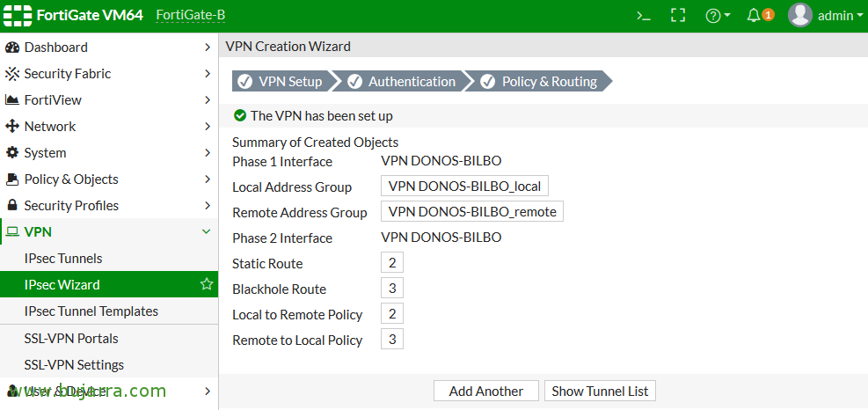Expand the Dashboard menu chevron

point(207,48)
